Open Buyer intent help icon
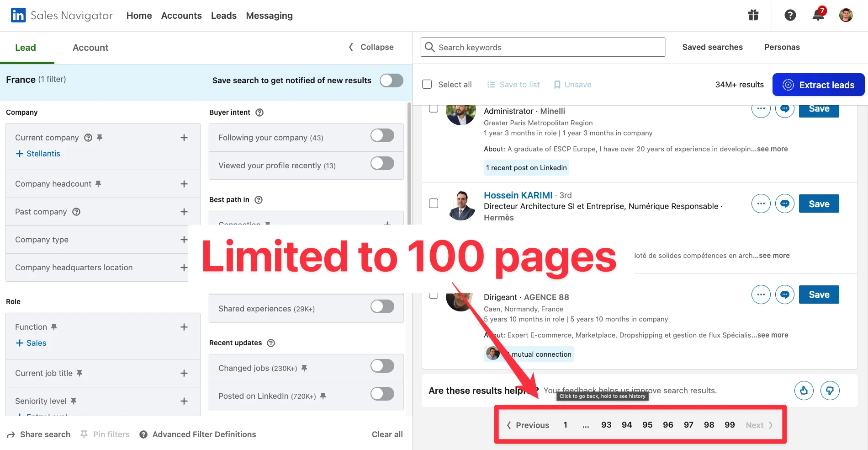 [259, 112]
